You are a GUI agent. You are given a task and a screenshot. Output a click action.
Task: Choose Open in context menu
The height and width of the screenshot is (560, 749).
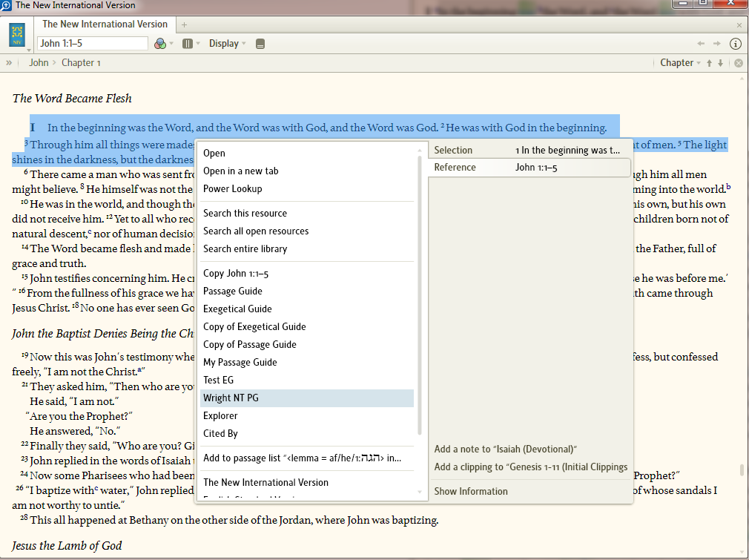pos(307,153)
